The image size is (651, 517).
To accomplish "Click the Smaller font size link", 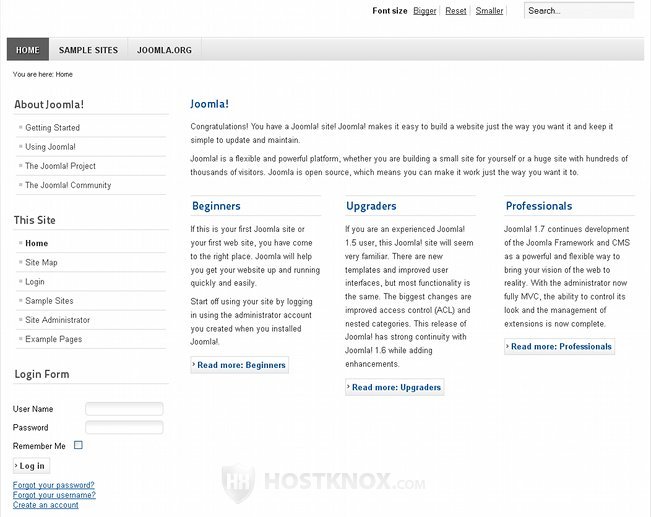I will click(489, 11).
